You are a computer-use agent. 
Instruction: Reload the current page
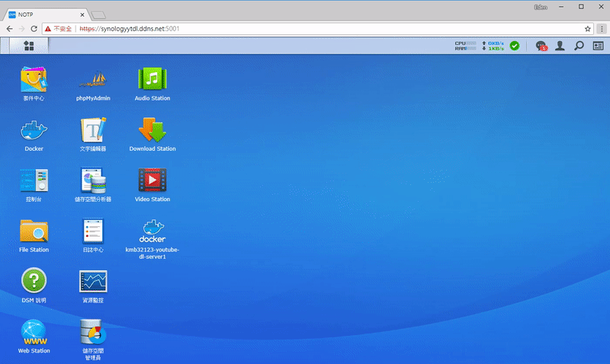34,29
